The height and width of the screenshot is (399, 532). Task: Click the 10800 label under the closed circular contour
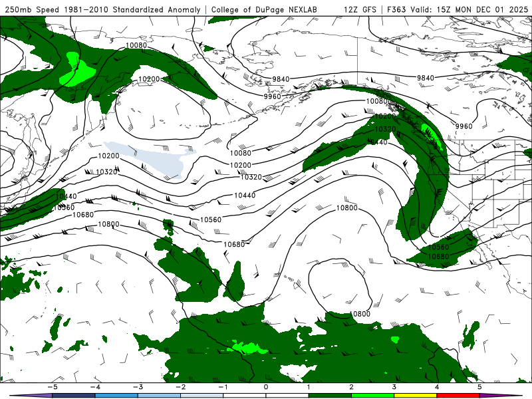pos(360,314)
